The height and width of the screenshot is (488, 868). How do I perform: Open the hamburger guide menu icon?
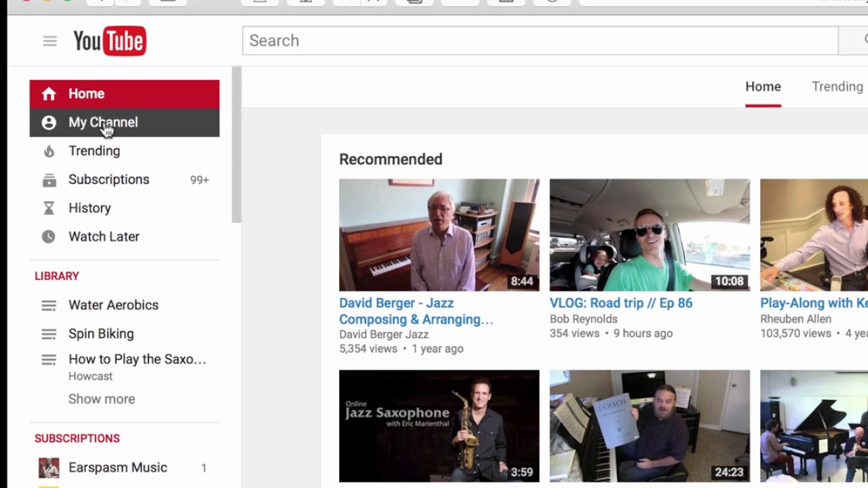(x=50, y=41)
